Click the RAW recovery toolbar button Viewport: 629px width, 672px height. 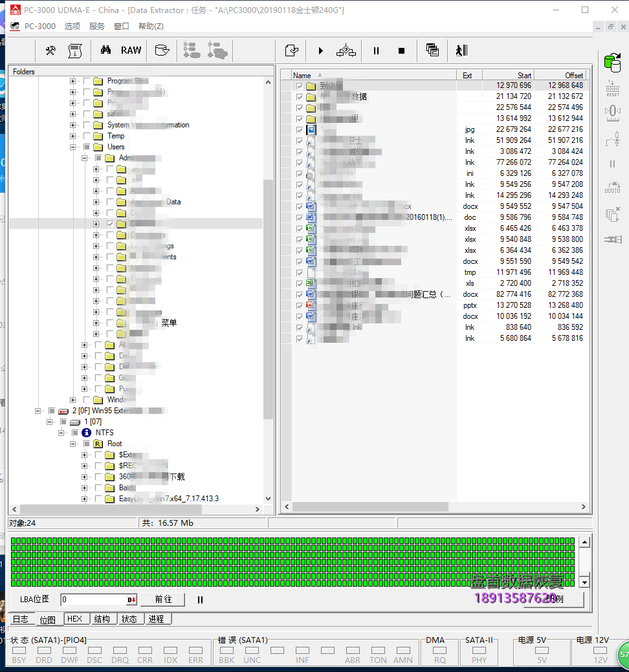pyautogui.click(x=131, y=50)
